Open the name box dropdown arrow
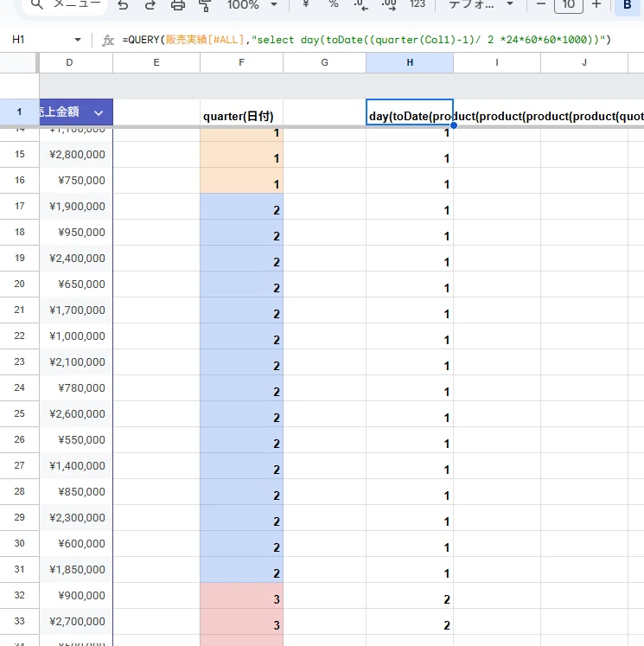Screen dimensions: 644x646 coord(78,40)
